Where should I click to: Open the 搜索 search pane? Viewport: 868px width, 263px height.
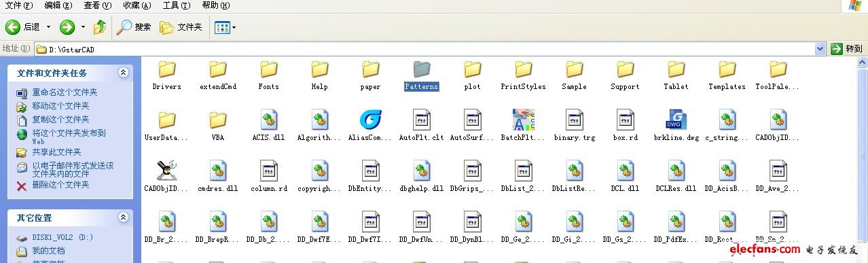point(133,27)
